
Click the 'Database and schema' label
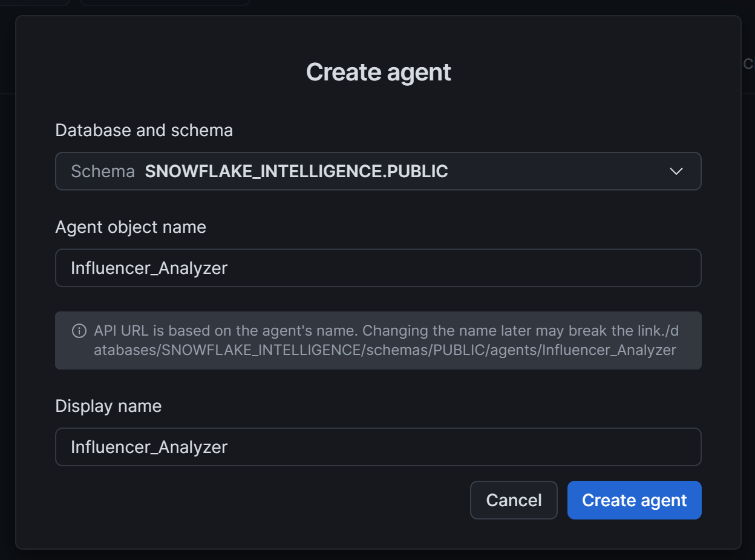tap(144, 130)
